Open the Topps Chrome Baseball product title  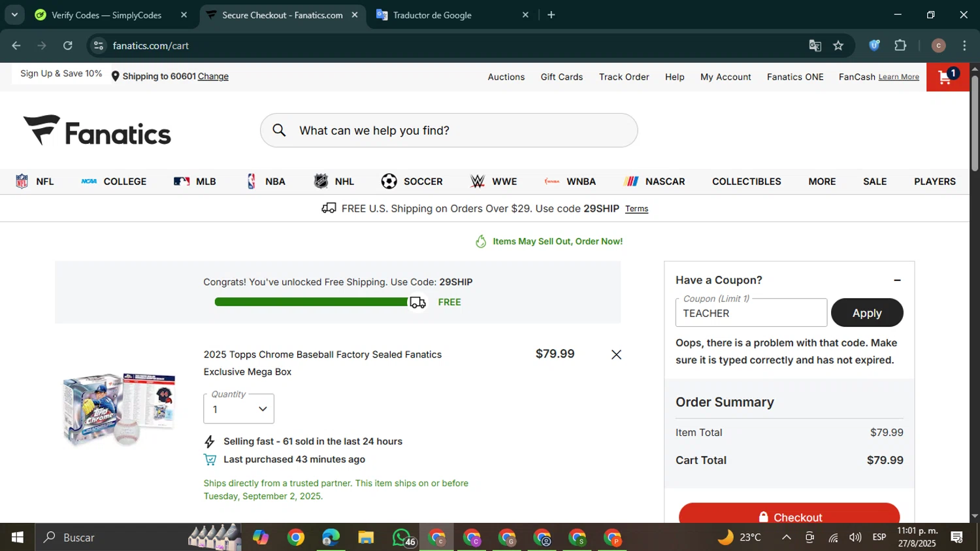[323, 363]
